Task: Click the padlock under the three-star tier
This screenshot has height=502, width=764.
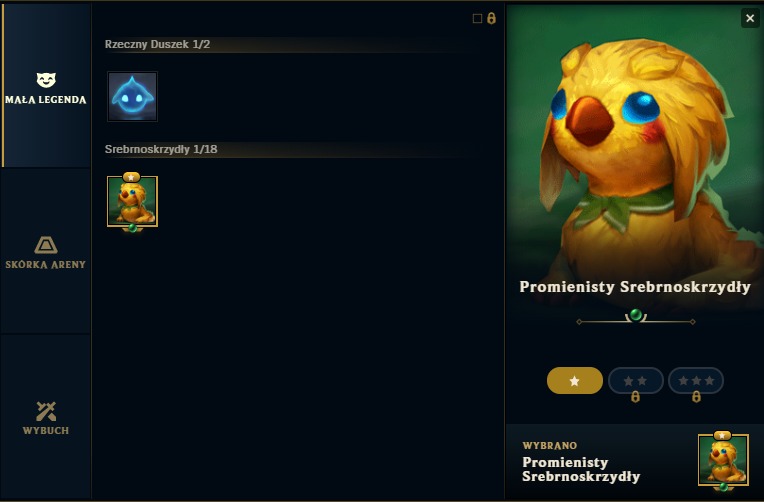Action: pyautogui.click(x=696, y=397)
